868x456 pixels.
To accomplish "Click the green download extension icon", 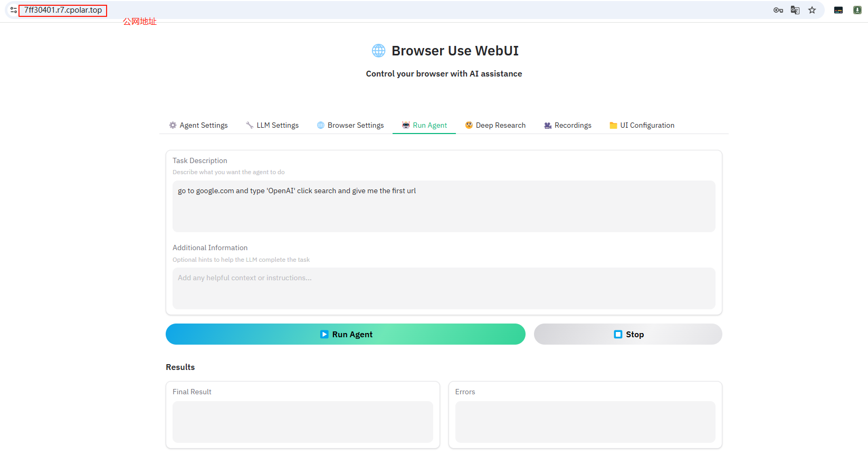I will click(x=857, y=10).
